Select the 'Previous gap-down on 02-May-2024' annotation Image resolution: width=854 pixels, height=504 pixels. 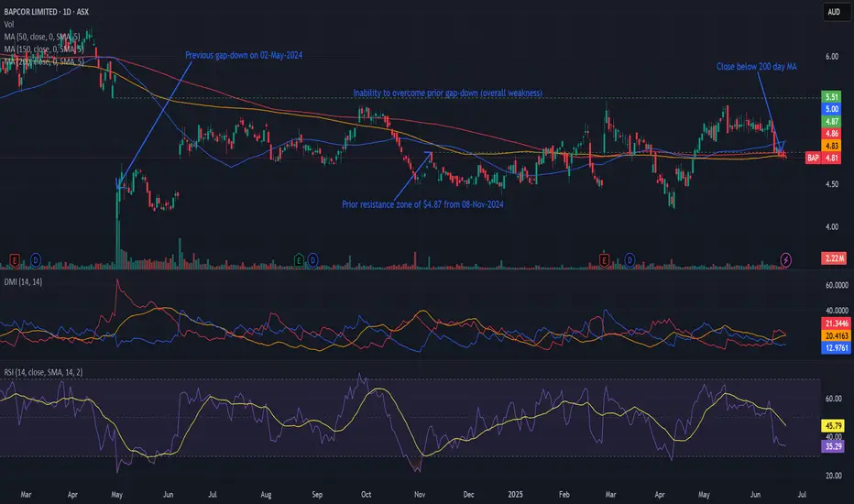point(244,55)
